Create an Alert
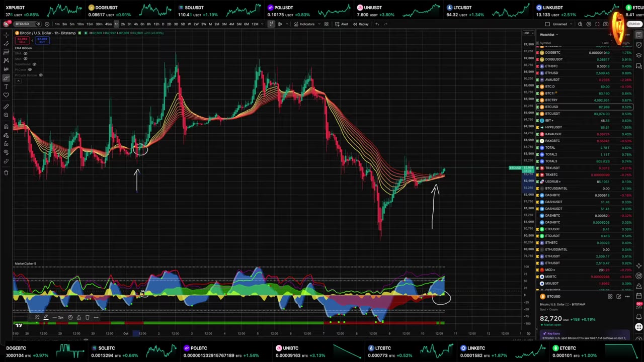The width and height of the screenshot is (644, 362). [342, 24]
